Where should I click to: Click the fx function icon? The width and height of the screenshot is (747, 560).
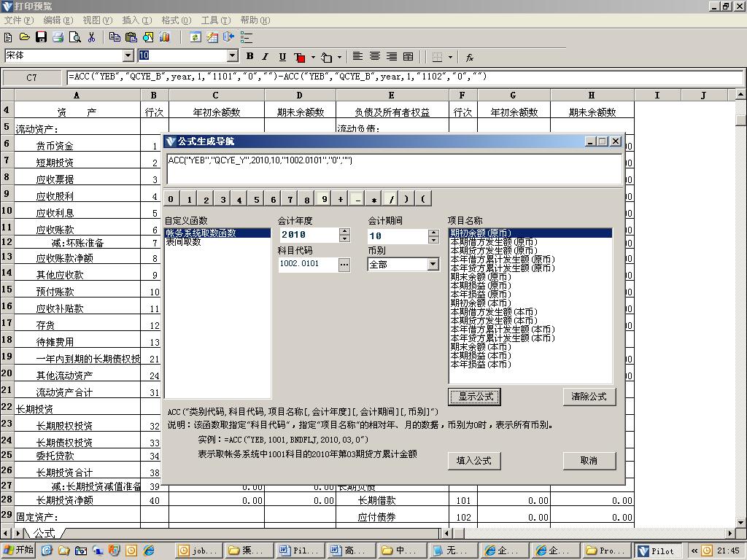pyautogui.click(x=470, y=57)
